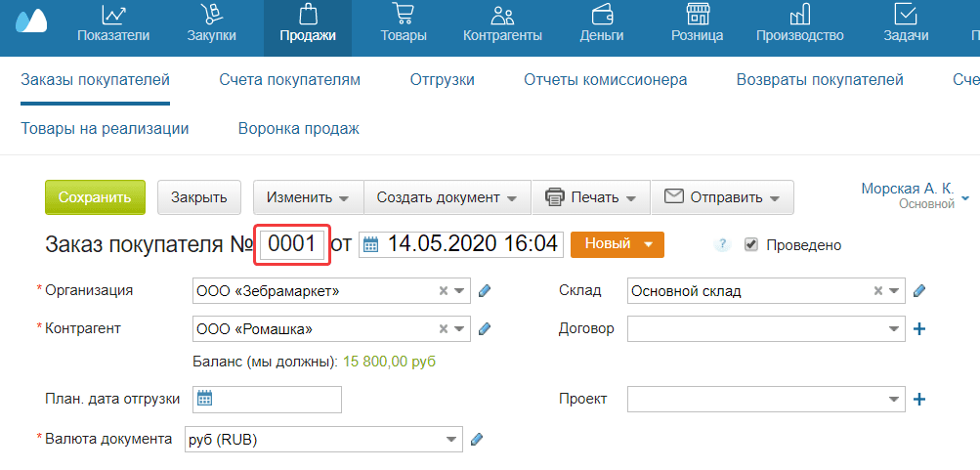The height and width of the screenshot is (470, 980).
Task: Add new Договор with plus icon
Action: (x=918, y=329)
